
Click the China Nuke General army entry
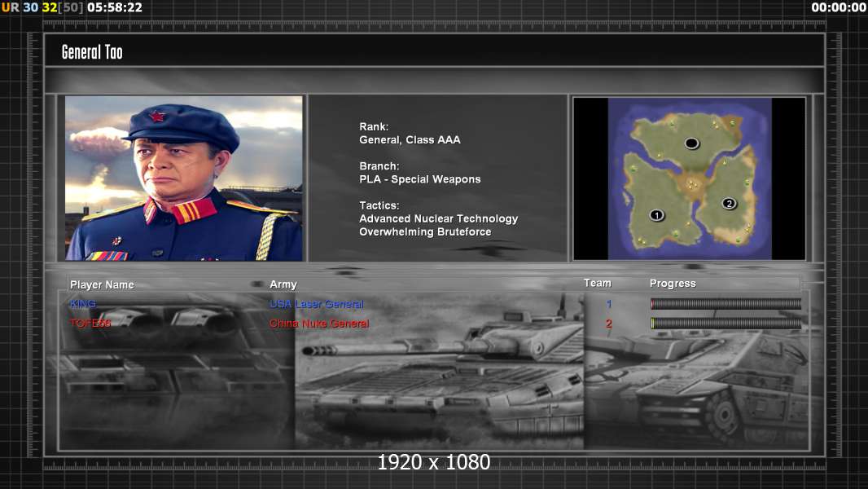tap(319, 324)
